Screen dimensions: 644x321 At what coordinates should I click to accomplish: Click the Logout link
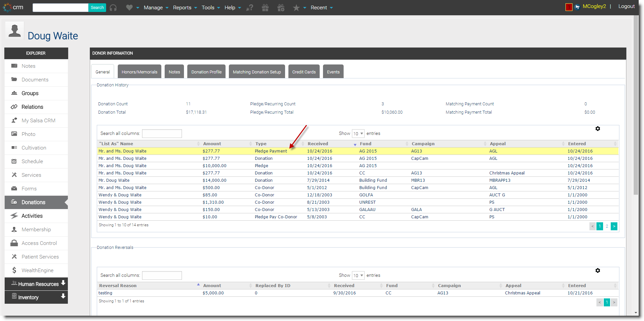tap(626, 6)
